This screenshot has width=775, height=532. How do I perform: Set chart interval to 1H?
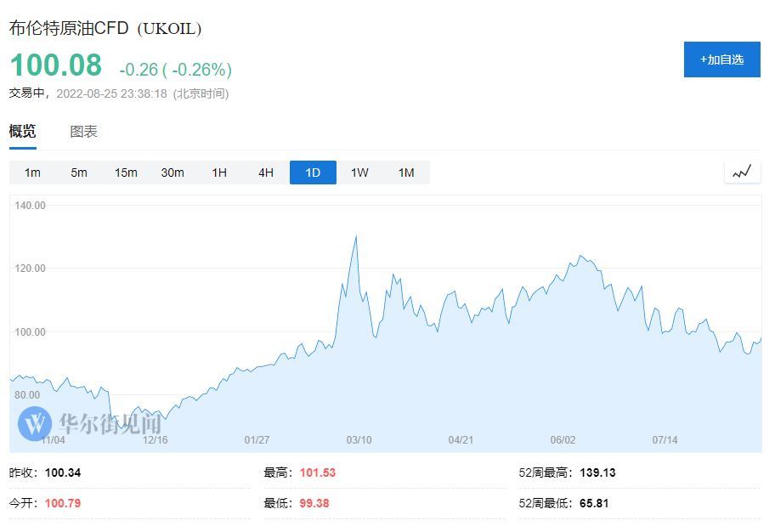click(x=219, y=173)
